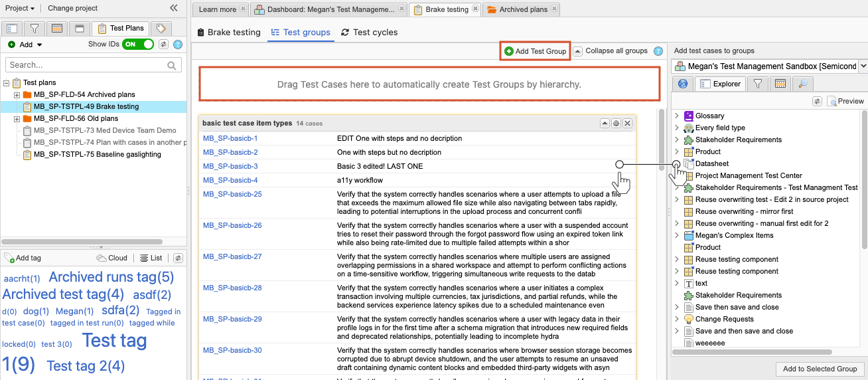Expand the Glossary node
This screenshot has height=380, width=868.
point(677,116)
